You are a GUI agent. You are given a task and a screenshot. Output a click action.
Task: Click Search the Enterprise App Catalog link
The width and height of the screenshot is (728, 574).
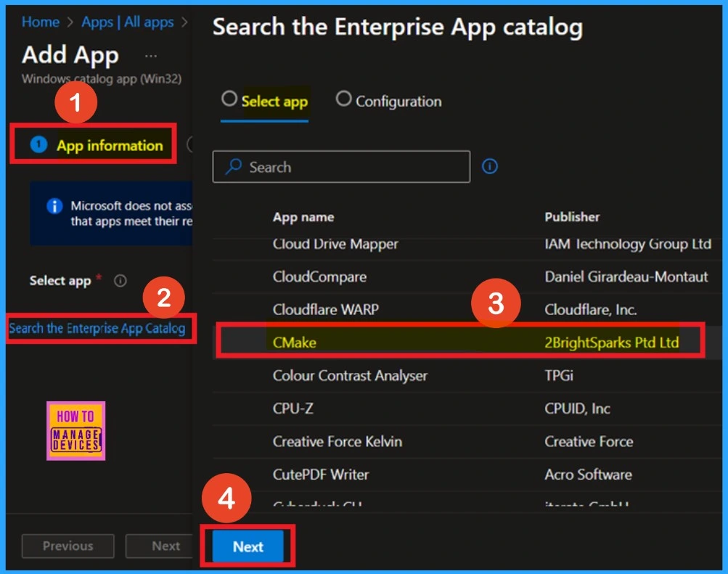click(x=97, y=329)
